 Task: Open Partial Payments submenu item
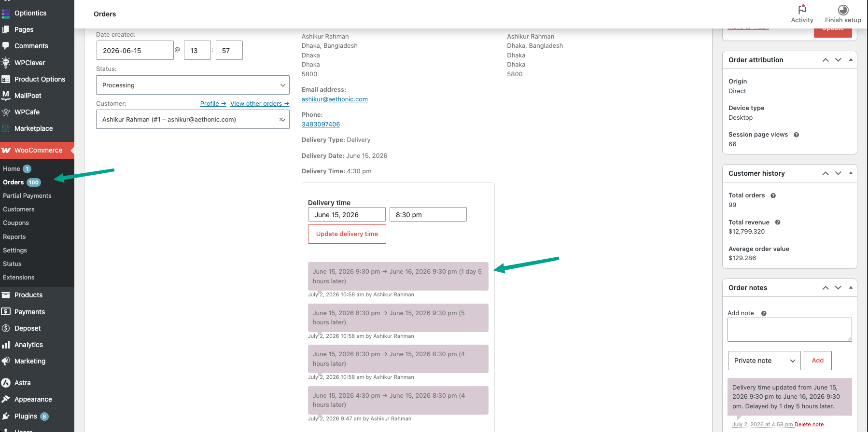point(27,195)
